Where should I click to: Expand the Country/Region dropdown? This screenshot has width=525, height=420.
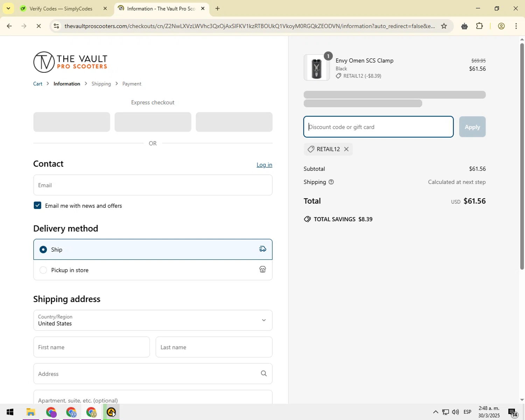[153, 320]
